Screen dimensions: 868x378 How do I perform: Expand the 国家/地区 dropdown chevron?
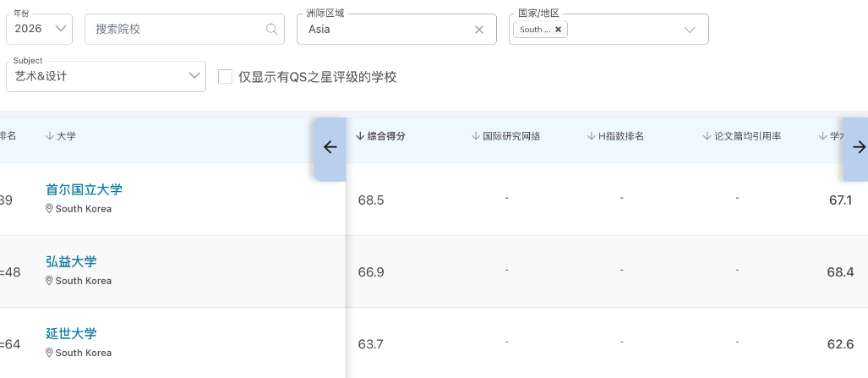[689, 30]
